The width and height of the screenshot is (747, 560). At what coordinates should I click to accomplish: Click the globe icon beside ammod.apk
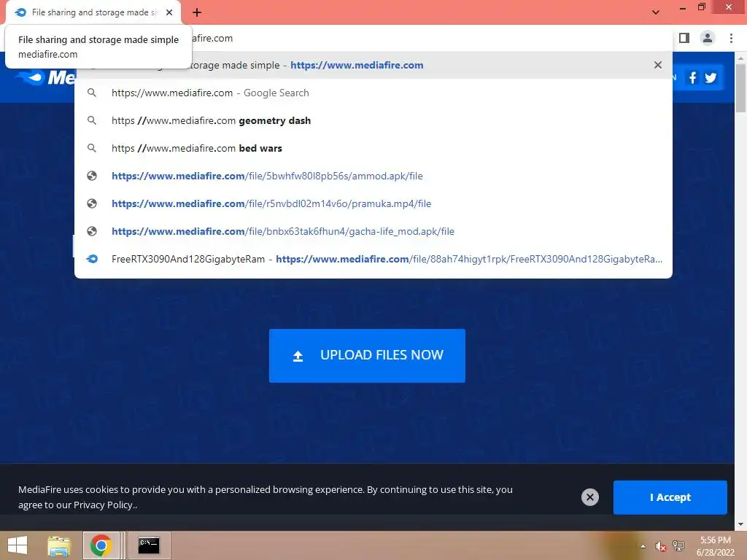[92, 176]
